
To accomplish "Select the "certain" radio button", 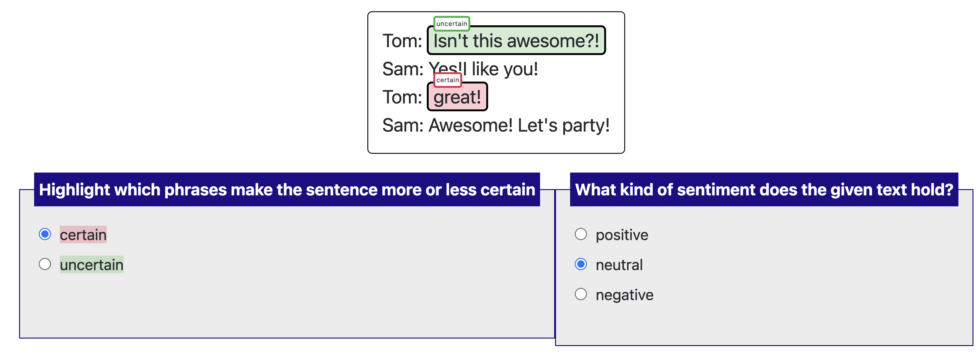I will 45,234.
